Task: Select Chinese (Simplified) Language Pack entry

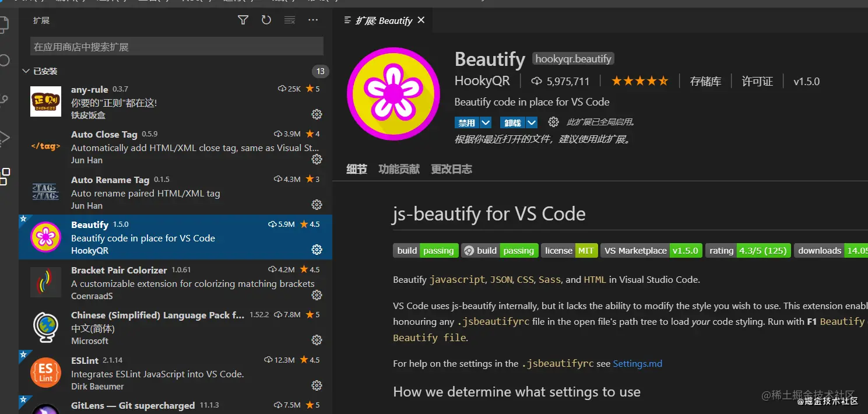Action: point(175,328)
